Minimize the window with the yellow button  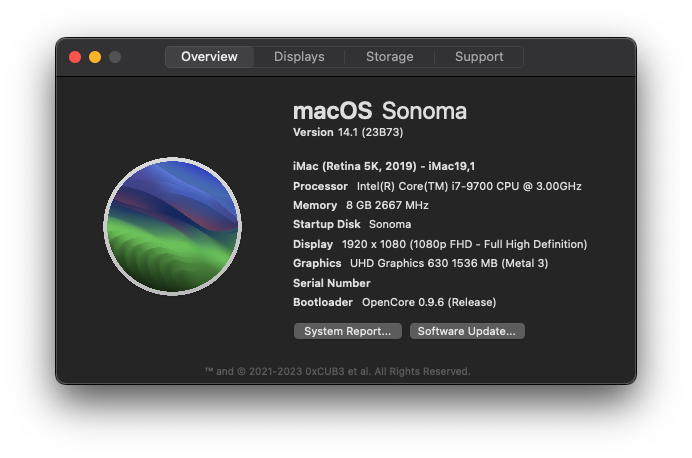[95, 57]
